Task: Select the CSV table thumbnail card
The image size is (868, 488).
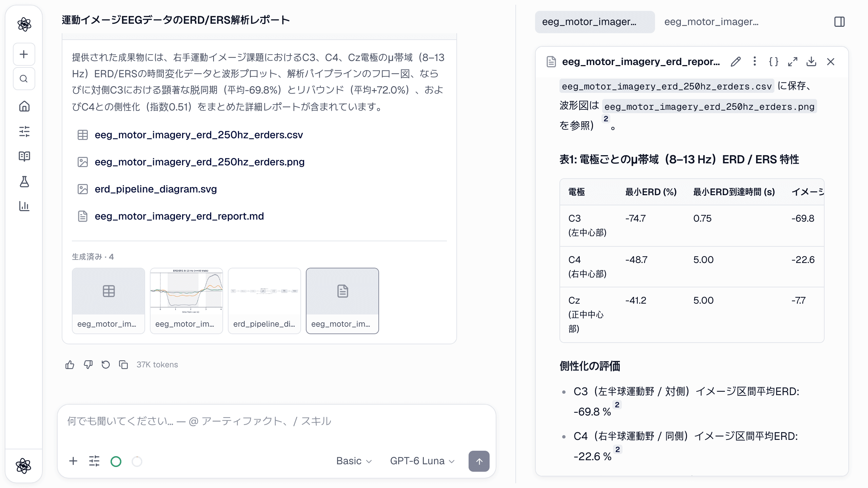Action: [108, 301]
